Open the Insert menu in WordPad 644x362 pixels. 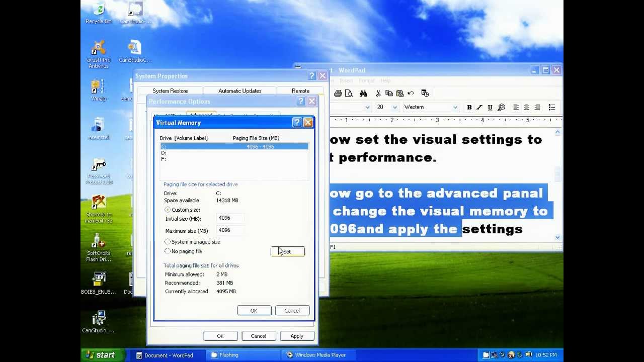(x=346, y=80)
